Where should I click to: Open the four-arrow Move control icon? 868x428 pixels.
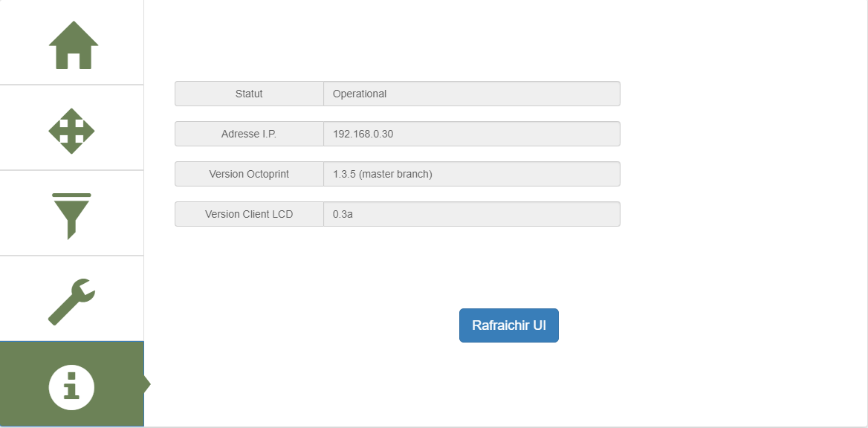71,131
